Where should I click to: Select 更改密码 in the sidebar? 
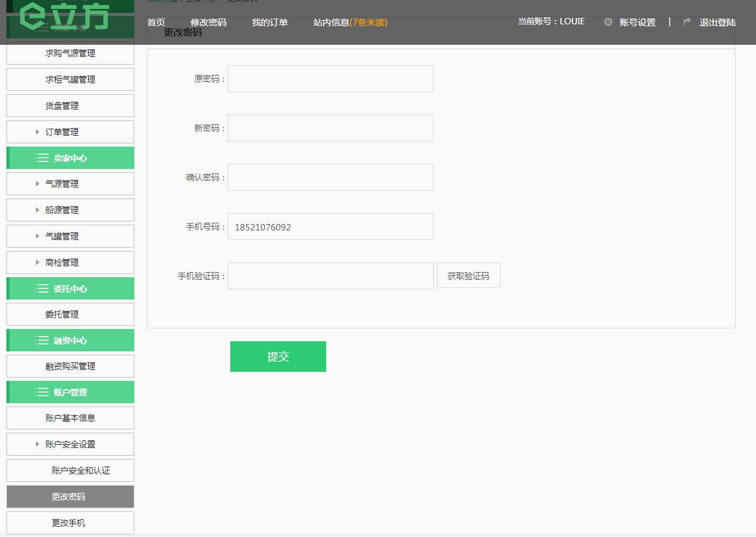(70, 497)
